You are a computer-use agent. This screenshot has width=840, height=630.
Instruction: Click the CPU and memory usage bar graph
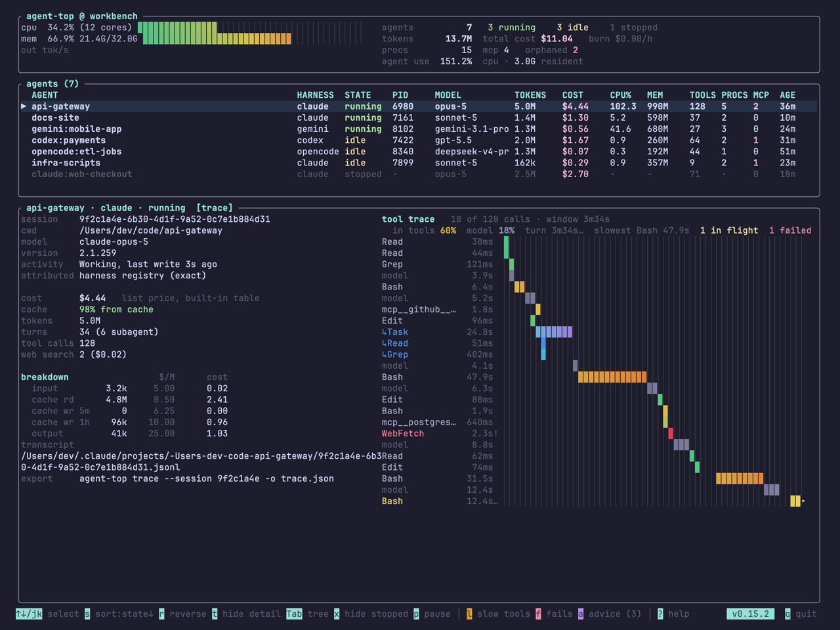click(250, 33)
